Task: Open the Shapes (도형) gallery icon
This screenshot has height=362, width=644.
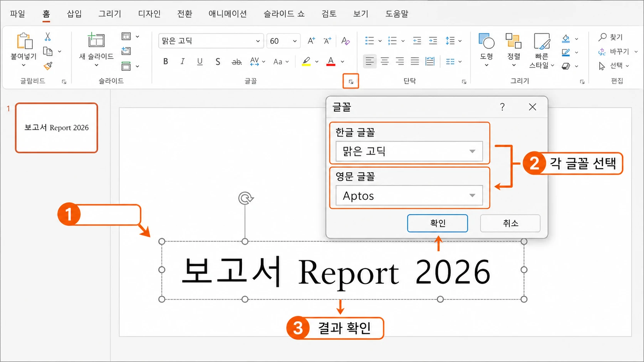Action: pos(486,41)
